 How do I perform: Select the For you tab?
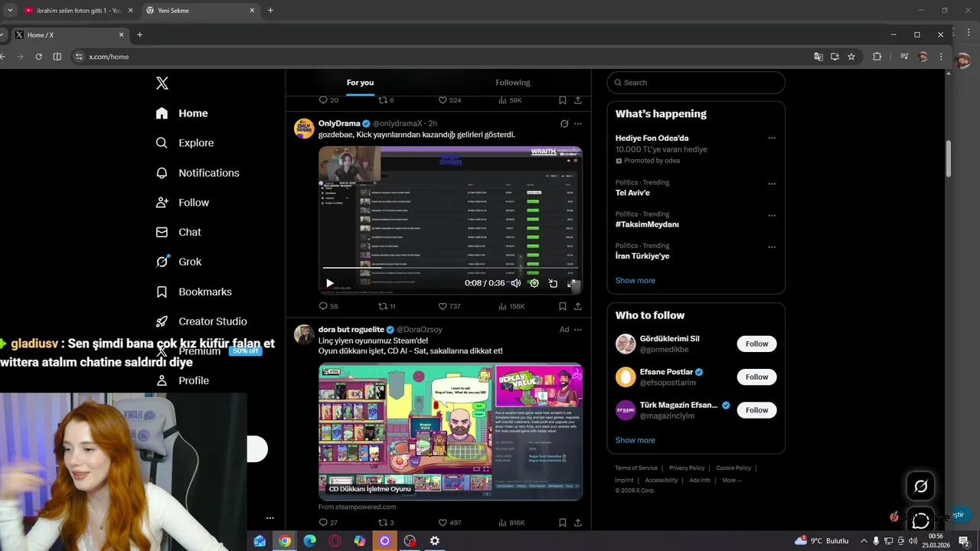click(360, 83)
